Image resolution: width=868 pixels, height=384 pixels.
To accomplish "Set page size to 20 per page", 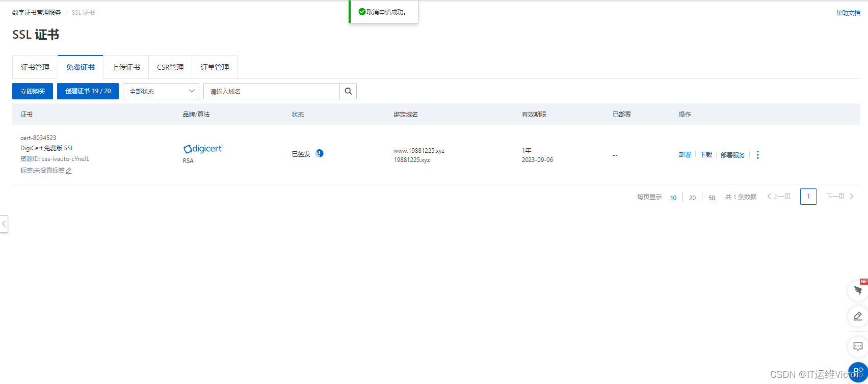I will pos(692,198).
